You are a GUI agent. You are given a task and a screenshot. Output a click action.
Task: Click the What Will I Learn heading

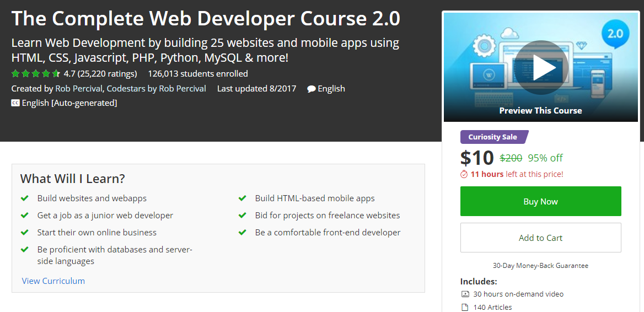click(73, 179)
